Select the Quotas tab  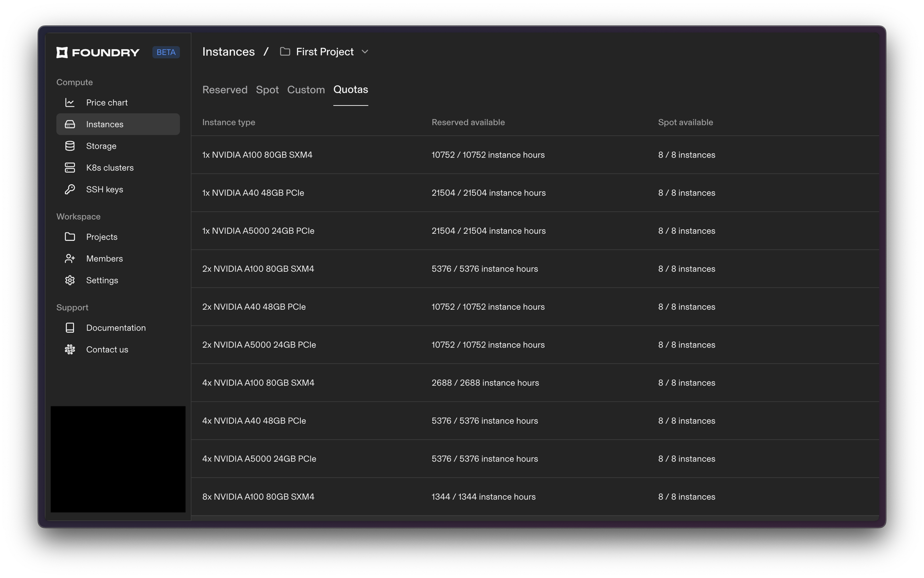tap(351, 90)
